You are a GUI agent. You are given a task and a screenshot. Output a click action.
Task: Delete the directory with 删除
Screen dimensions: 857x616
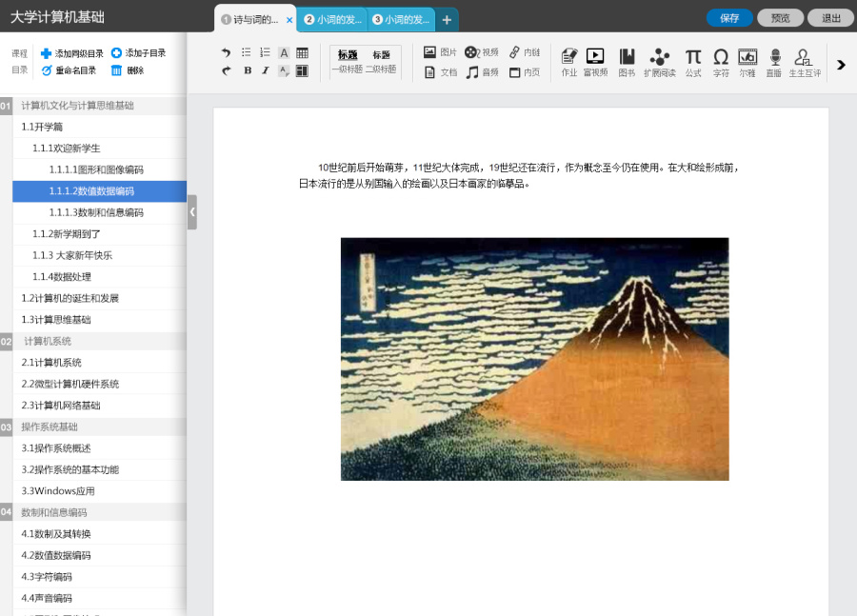(128, 70)
